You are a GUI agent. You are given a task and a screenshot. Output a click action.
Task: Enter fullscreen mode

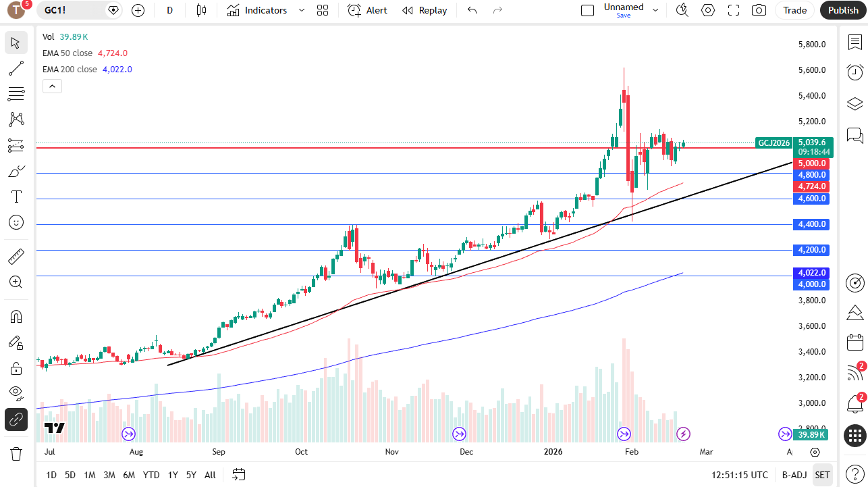point(734,10)
